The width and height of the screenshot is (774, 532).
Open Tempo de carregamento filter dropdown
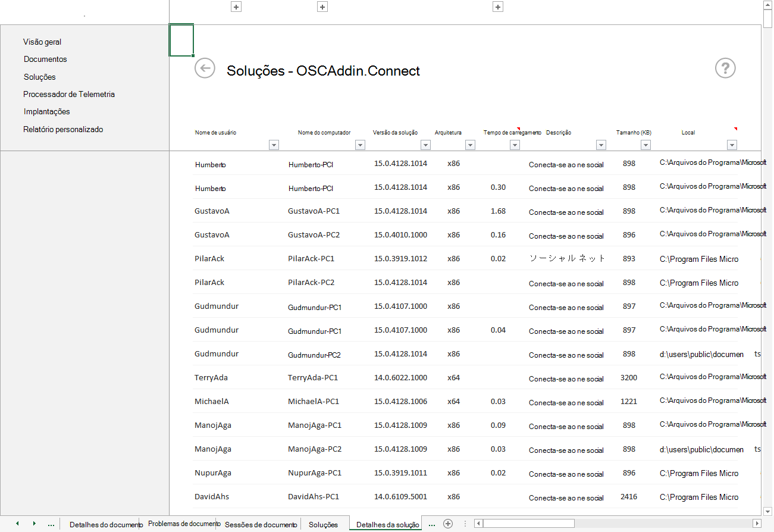515,145
